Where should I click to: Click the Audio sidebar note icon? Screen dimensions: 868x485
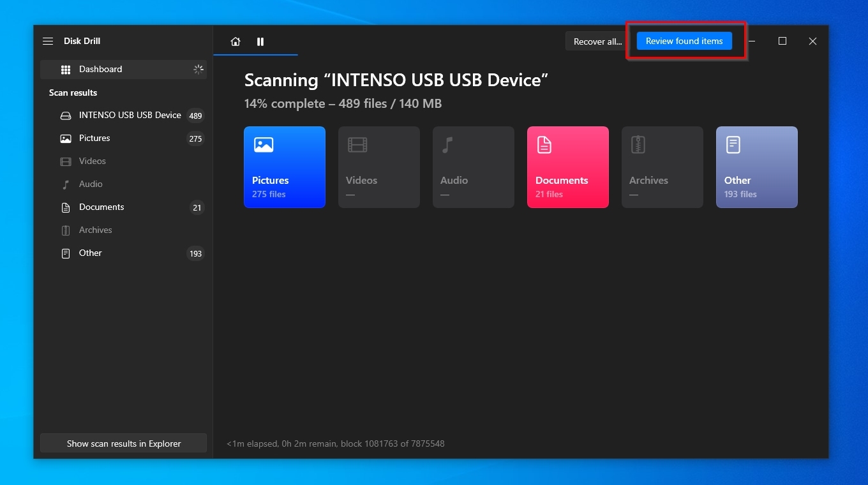(65, 184)
